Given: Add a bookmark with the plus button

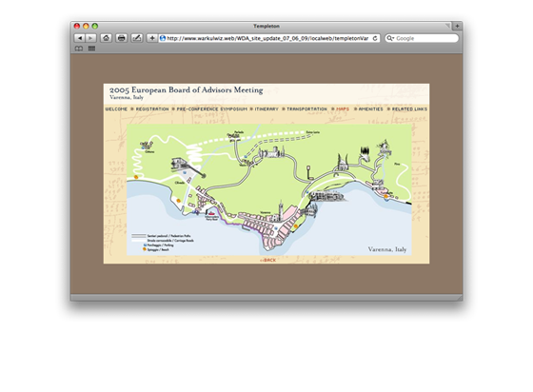Looking at the screenshot, I should pyautogui.click(x=152, y=38).
